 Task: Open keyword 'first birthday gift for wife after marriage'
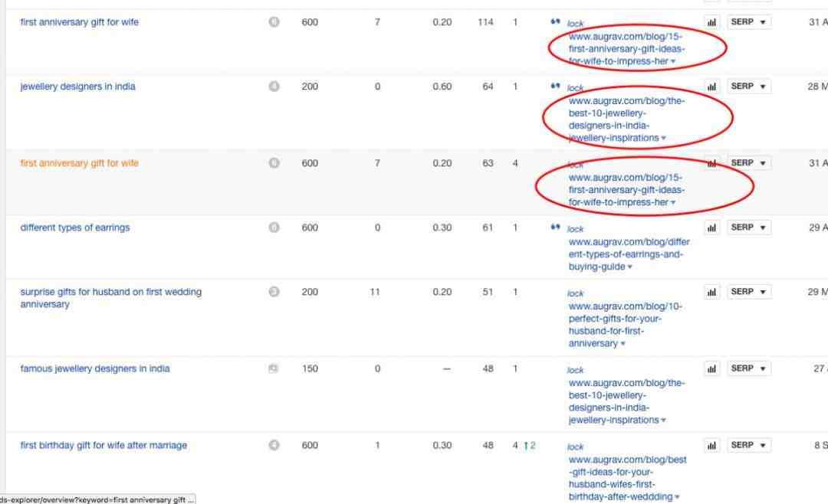click(103, 446)
